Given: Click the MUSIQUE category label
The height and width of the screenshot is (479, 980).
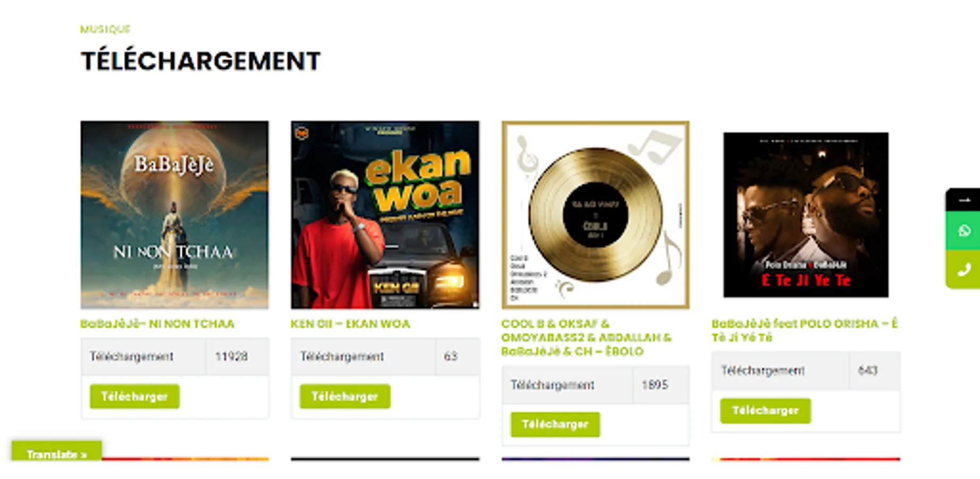Looking at the screenshot, I should coord(105,29).
